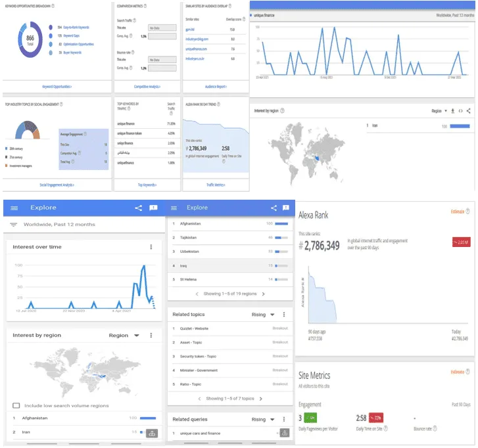The height and width of the screenshot is (448, 478).
Task: Click Afghanistan interest bar in left panel
Action: pos(148,418)
